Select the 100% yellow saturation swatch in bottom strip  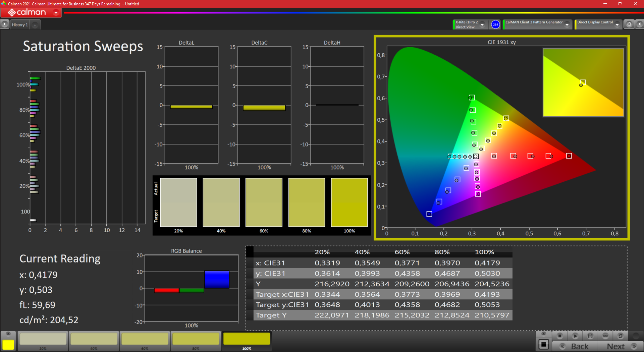(247, 339)
